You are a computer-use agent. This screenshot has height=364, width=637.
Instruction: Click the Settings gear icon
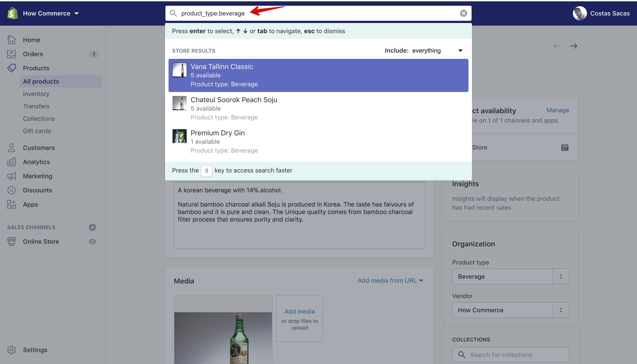pos(12,350)
